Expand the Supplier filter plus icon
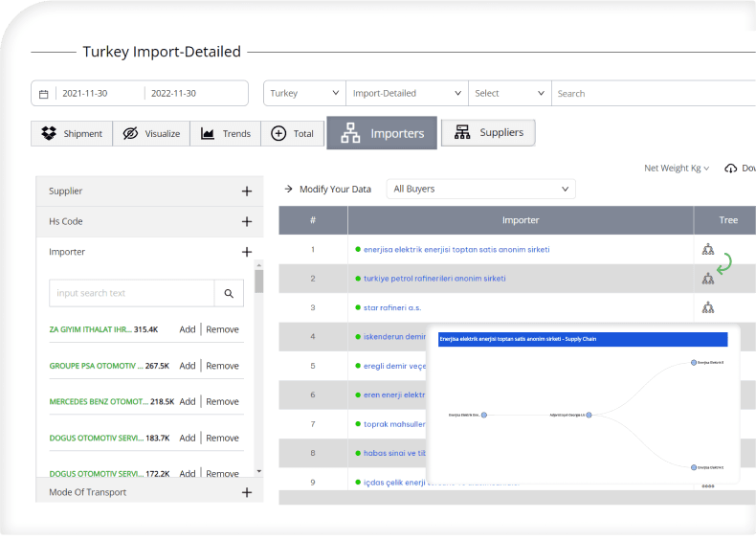The height and width of the screenshot is (541, 756). click(x=246, y=192)
